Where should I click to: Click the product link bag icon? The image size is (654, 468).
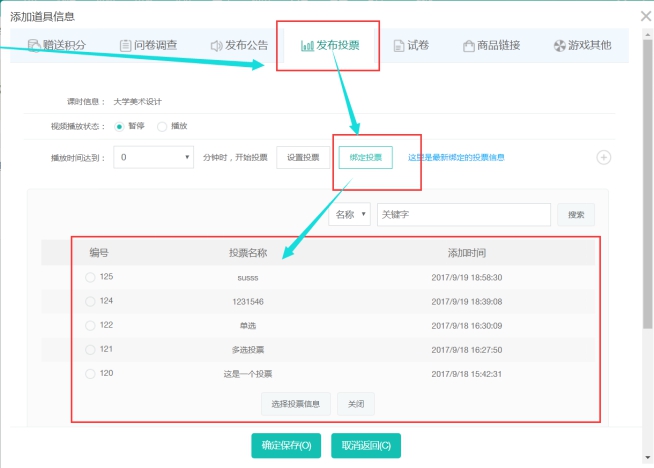pos(468,45)
